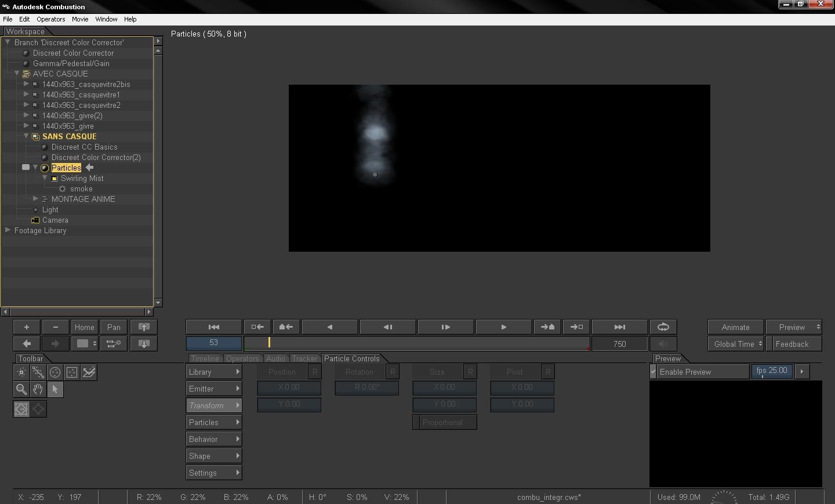Open the Preview dropdown button

pos(794,327)
